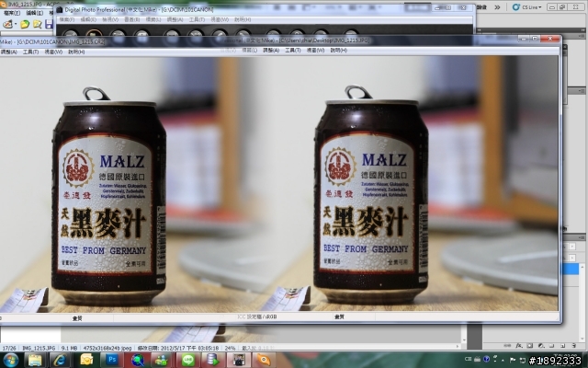Click the Action Center flag in the system tray
Screen dimensions: 588x368
coord(513,360)
